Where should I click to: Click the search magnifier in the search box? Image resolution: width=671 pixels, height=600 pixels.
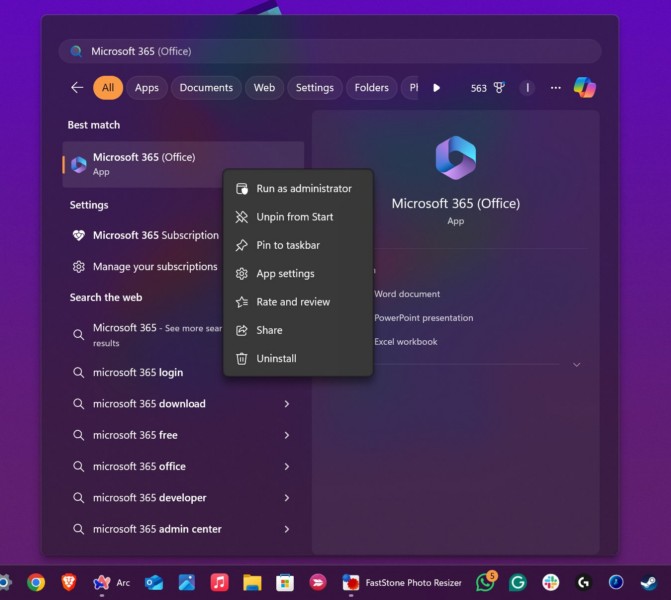[76, 51]
